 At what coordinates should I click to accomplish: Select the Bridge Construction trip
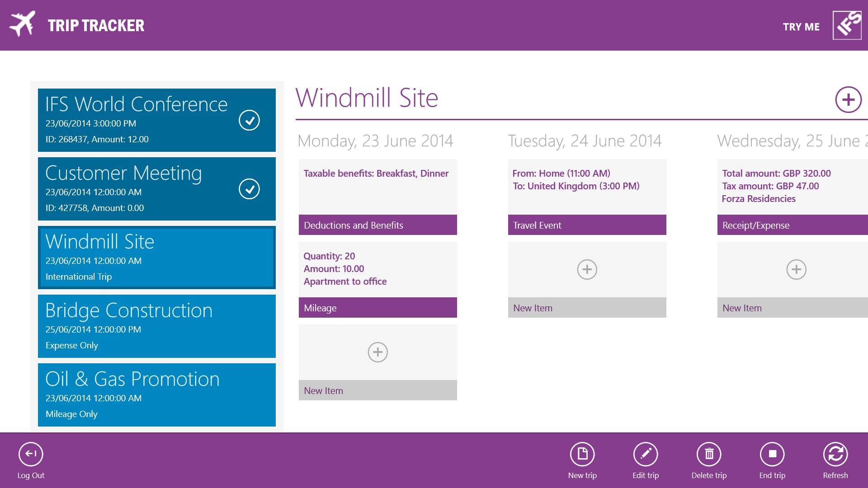click(x=156, y=326)
